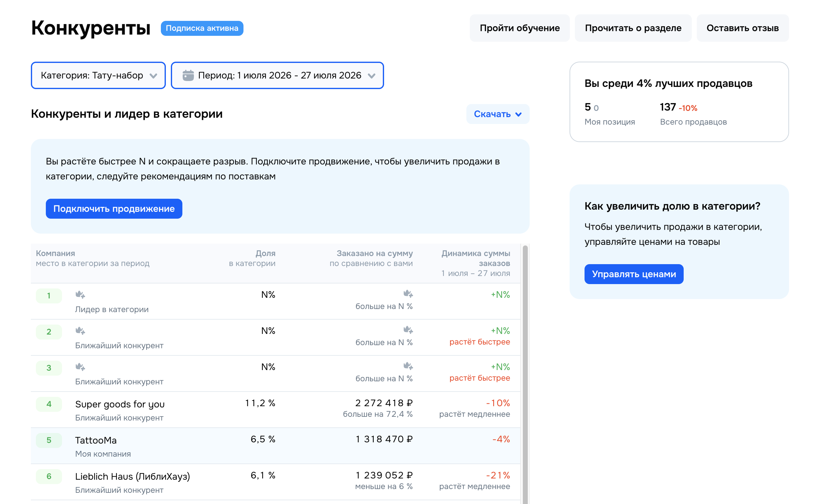This screenshot has height=504, width=833.
Task: Click the Пройти обучение button
Action: 520,28
